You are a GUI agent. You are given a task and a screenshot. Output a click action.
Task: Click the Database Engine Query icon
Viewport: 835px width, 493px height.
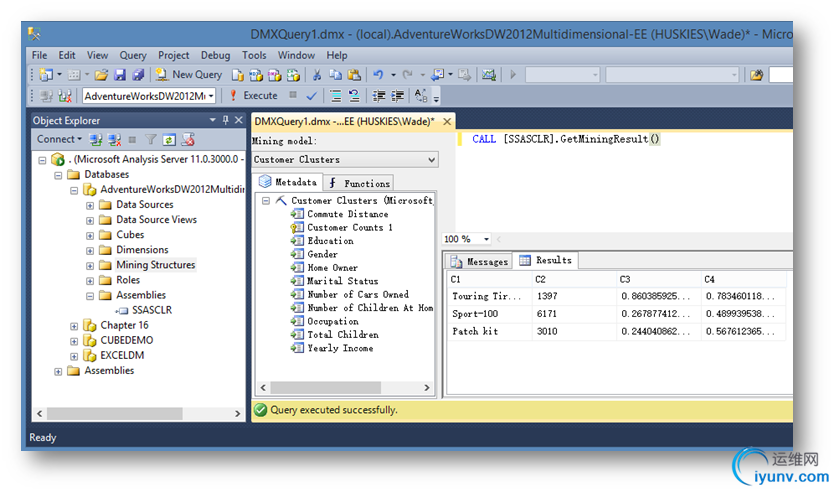[238, 75]
